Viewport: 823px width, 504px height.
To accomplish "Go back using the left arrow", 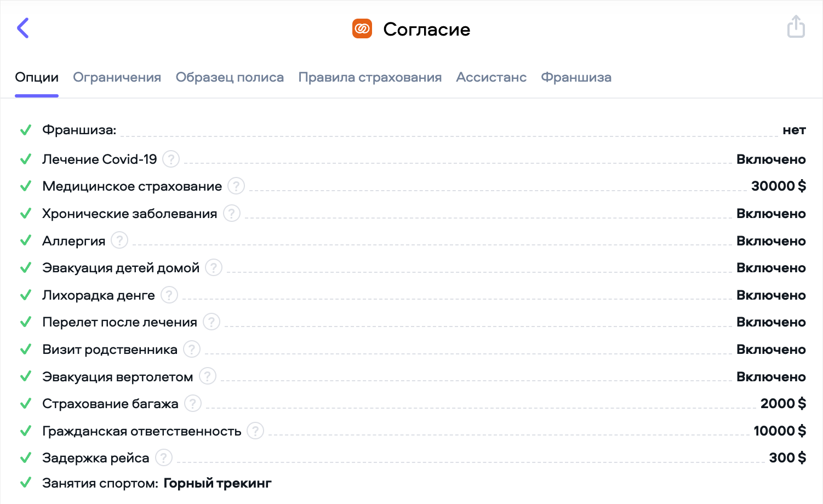I will [23, 28].
